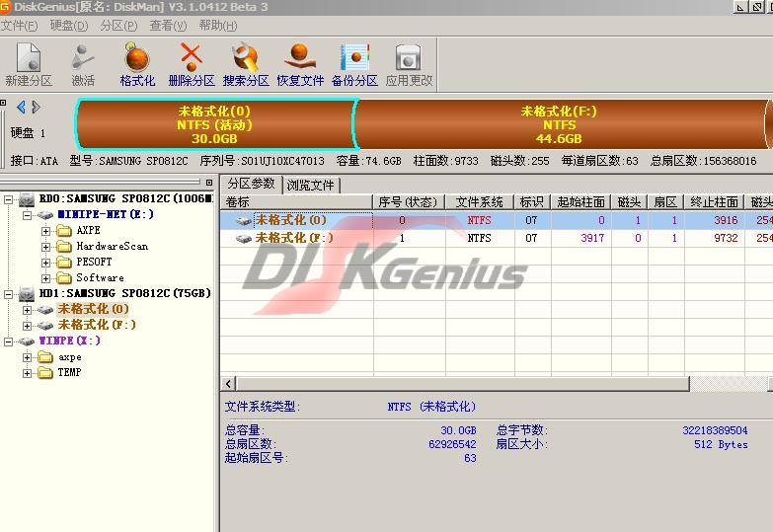Click the 卷标 column header
The image size is (773, 532).
[296, 201]
